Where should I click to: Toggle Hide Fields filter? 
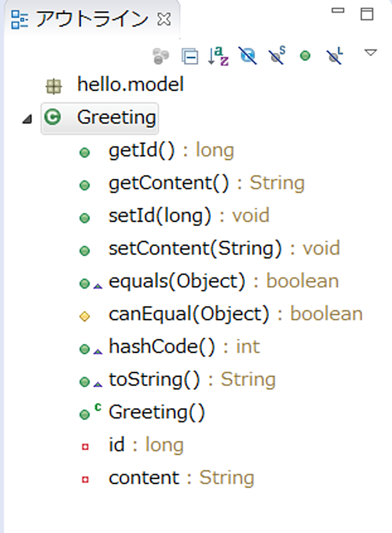(248, 56)
